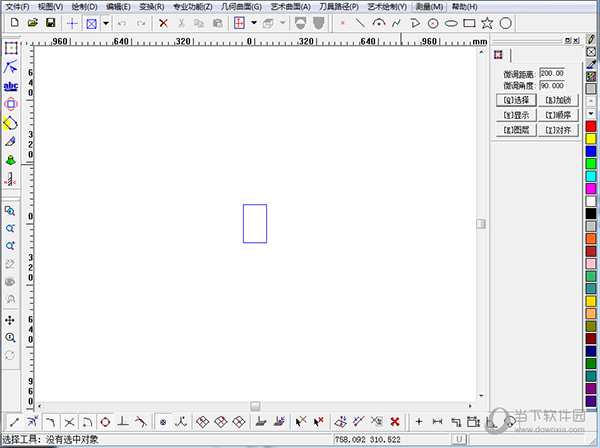Screen dimensions: 600x448
Task: Click the zoom window icon in the left sidebar
Action: pos(10,211)
